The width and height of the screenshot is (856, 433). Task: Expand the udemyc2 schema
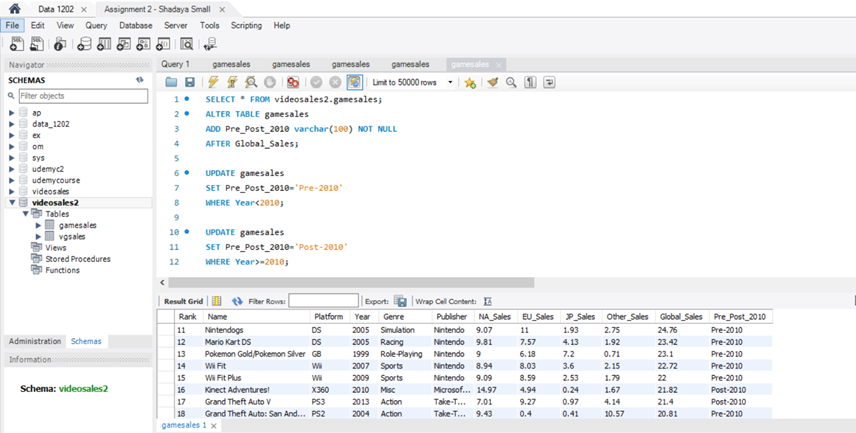pos(12,169)
